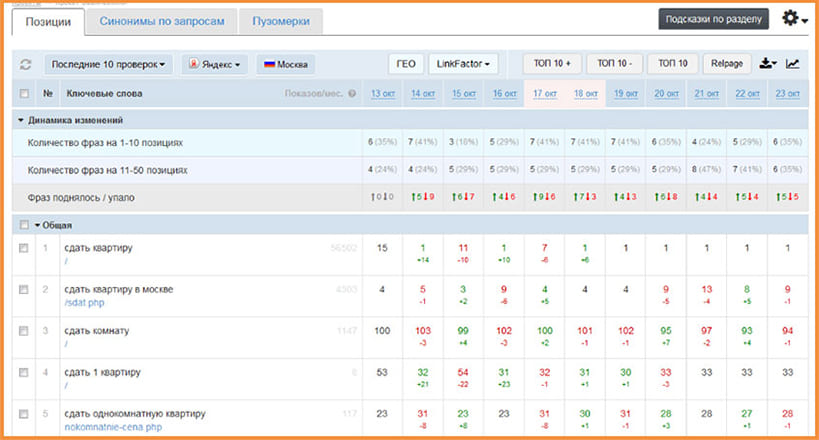Click the Фраз поднялось / упало row label
Image resolution: width=819 pixels, height=440 pixels.
pyautogui.click(x=81, y=198)
